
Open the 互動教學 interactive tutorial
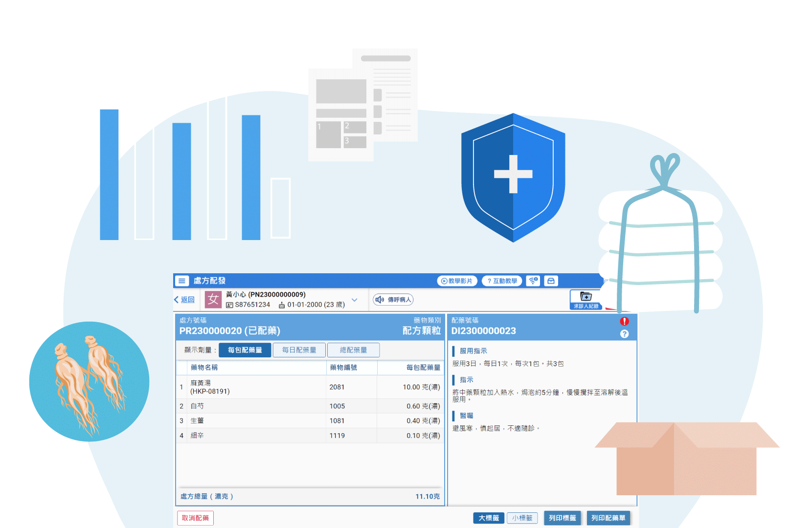tap(502, 281)
